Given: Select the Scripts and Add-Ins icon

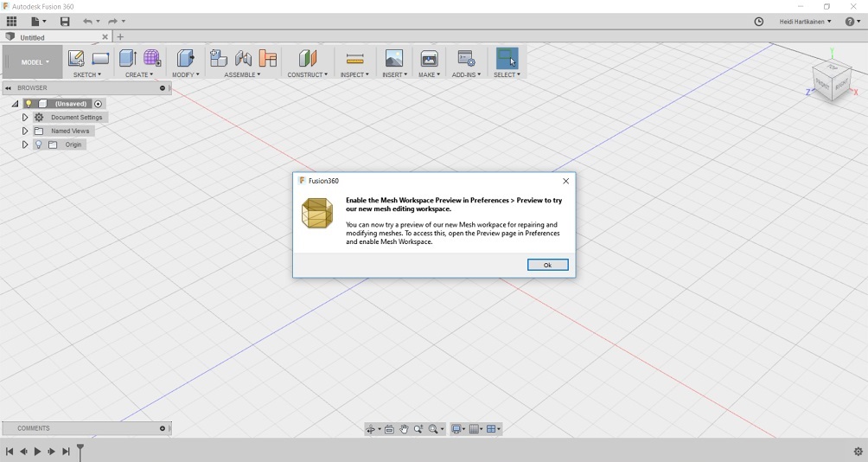Looking at the screenshot, I should click(x=466, y=58).
